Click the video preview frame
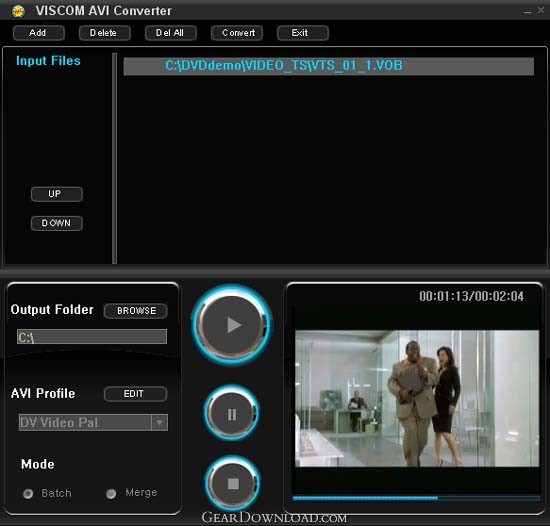550x526 pixels. coord(417,398)
